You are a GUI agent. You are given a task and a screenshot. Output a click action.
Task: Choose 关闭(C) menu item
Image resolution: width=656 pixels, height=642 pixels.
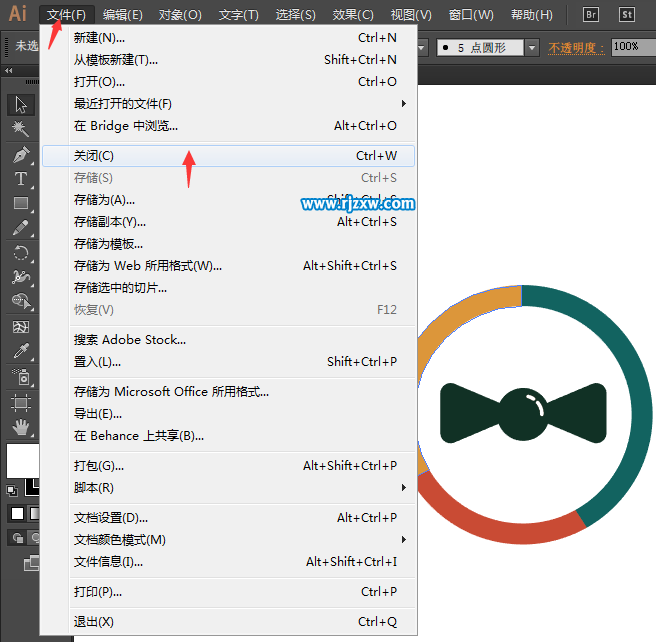pyautogui.click(x=228, y=156)
